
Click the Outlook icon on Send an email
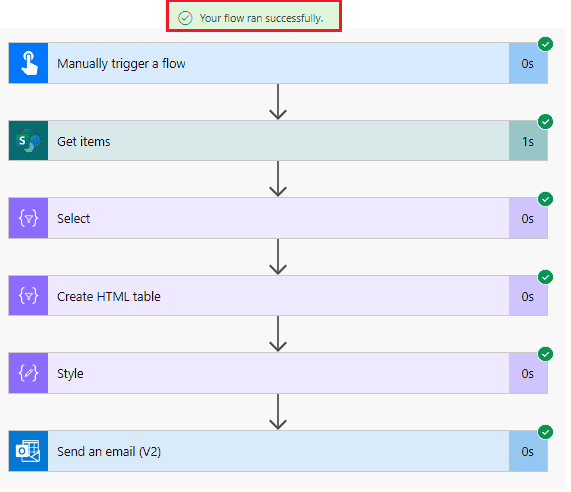(28, 451)
